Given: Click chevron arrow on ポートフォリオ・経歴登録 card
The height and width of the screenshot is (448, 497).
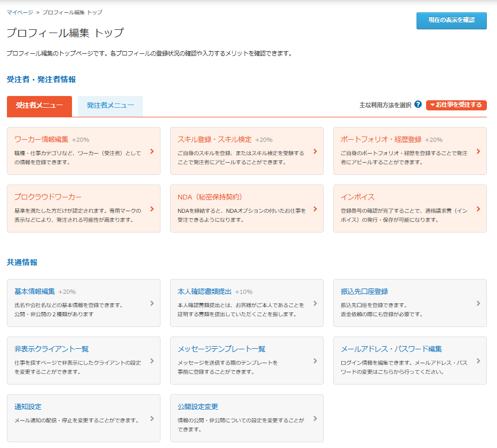Looking at the screenshot, I should click(478, 151).
